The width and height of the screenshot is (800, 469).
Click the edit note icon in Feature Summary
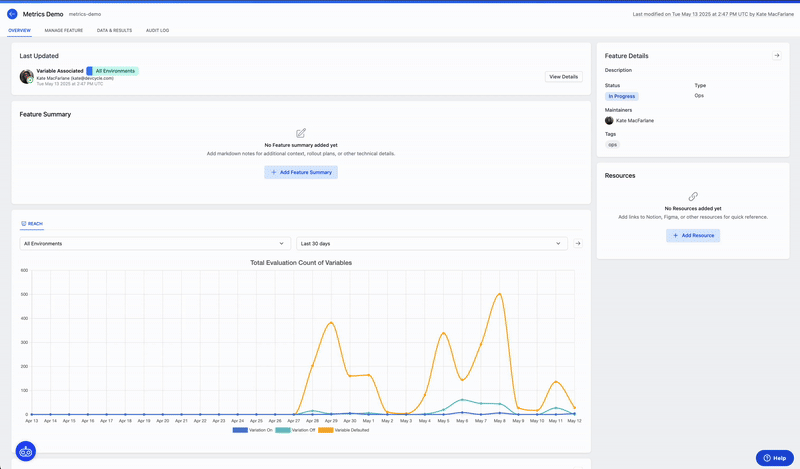tap(301, 133)
